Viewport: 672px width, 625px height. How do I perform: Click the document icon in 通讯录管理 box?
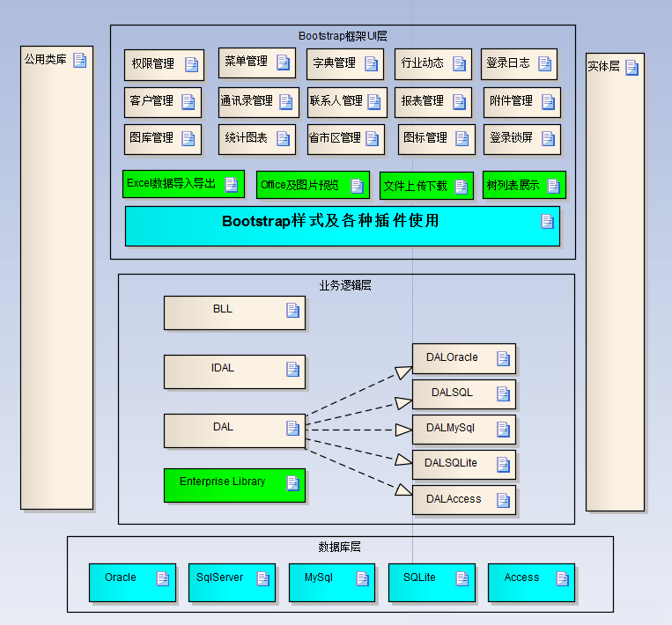point(286,102)
